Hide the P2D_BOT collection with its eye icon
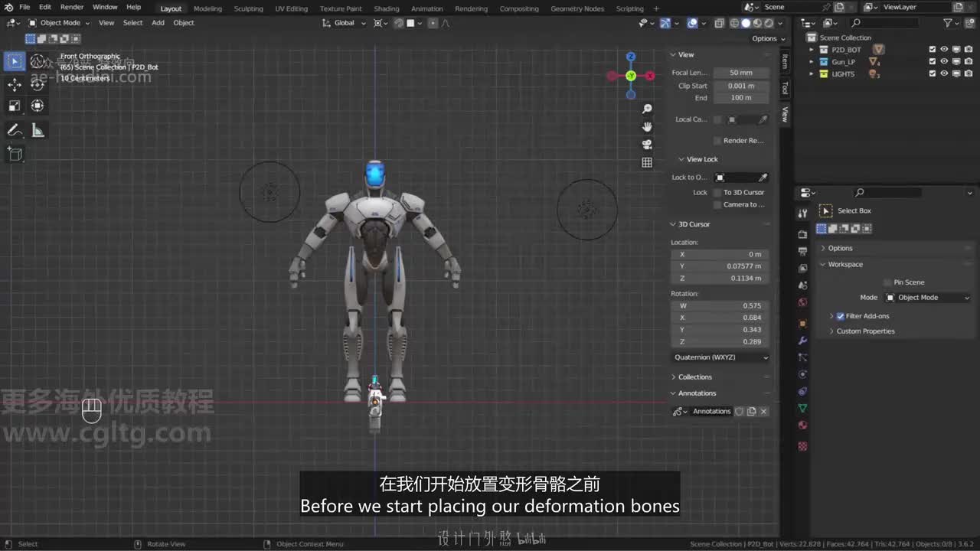The image size is (980, 551). coord(944,50)
